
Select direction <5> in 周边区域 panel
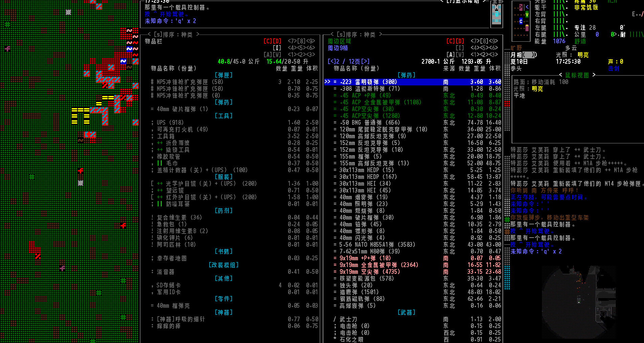pos(484,48)
